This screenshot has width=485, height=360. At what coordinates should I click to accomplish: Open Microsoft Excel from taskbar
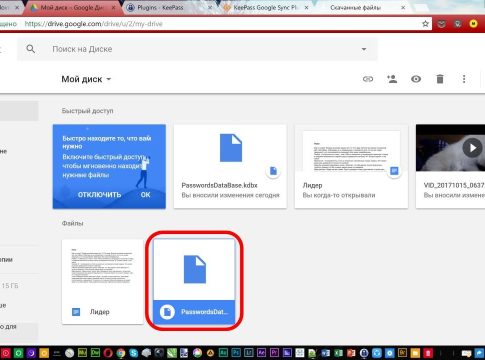[x=338, y=353]
